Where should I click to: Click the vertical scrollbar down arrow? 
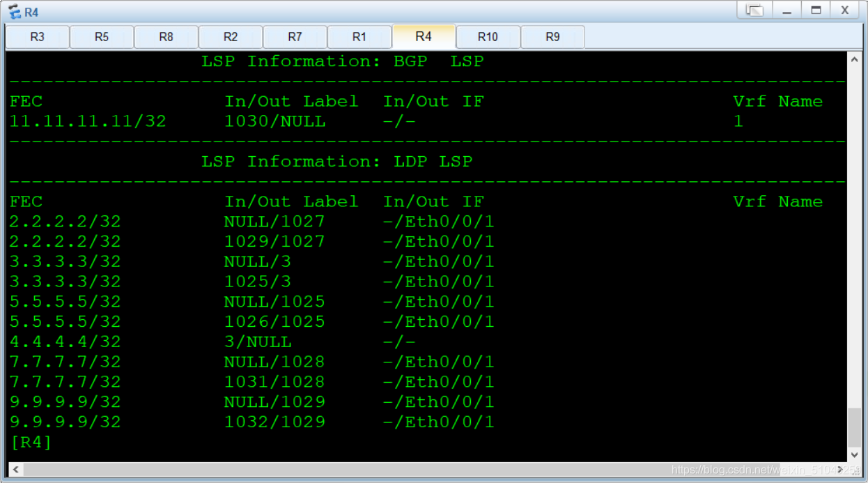coord(855,454)
